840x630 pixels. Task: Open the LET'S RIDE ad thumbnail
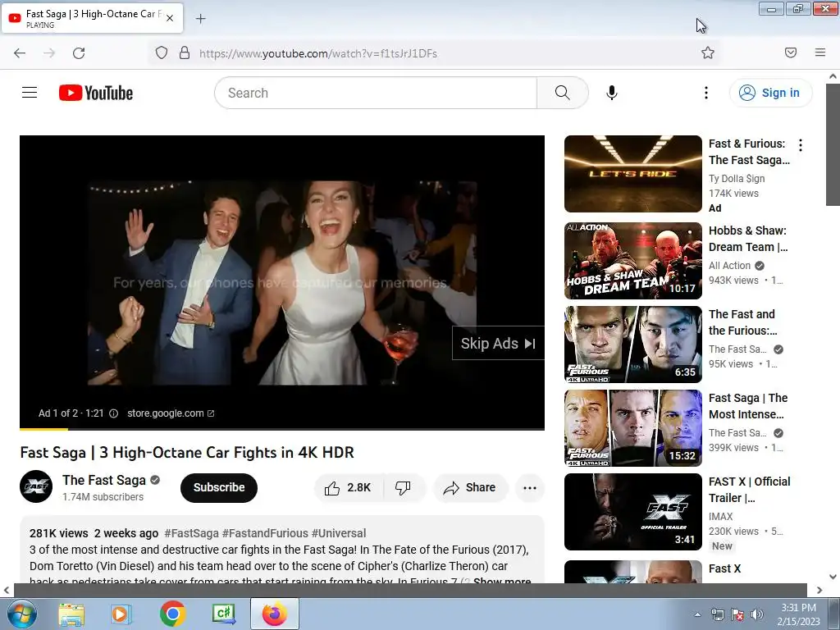click(632, 174)
